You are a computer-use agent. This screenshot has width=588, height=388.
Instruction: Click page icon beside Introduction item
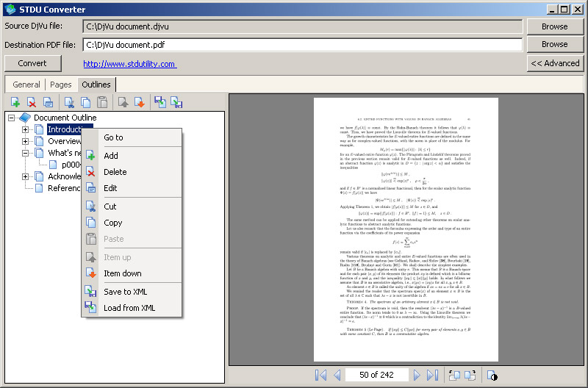coord(39,130)
